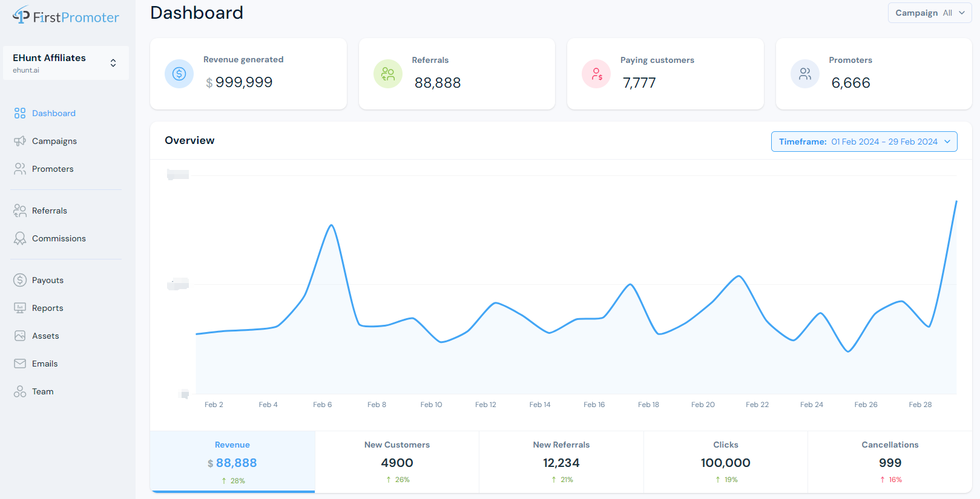Click the Assets image icon
The image size is (980, 499).
pyautogui.click(x=20, y=336)
